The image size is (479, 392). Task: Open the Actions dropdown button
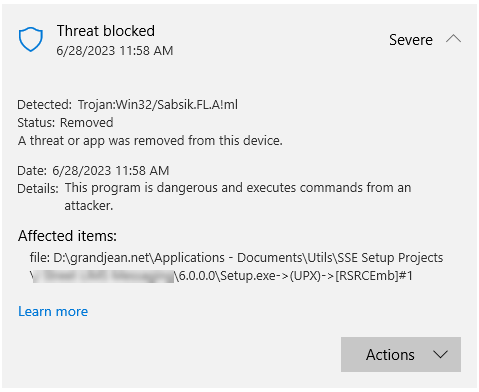(x=401, y=354)
